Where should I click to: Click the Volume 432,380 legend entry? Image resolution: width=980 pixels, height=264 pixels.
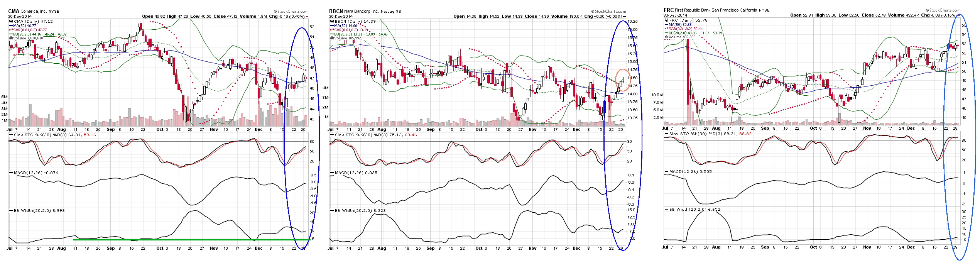click(680, 37)
